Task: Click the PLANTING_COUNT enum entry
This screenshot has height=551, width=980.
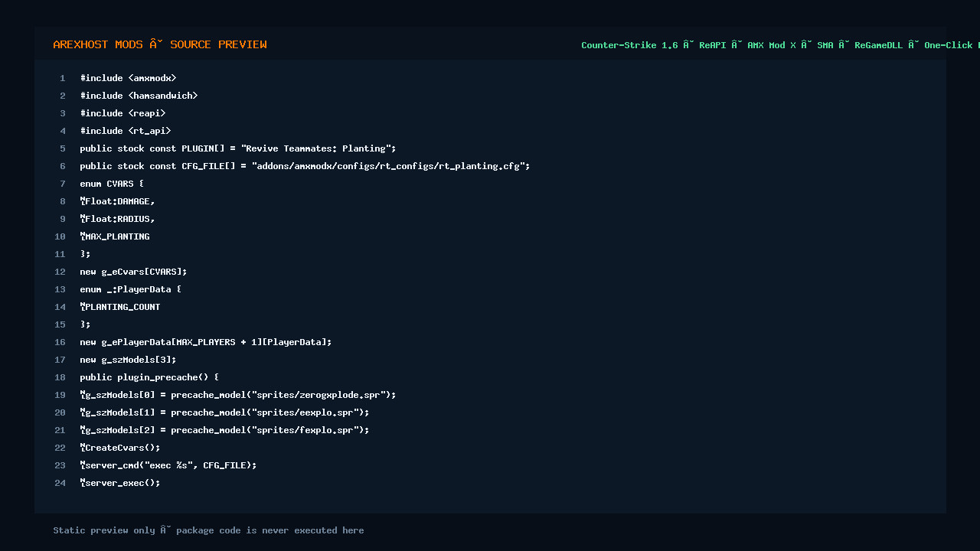Action: pos(120,307)
